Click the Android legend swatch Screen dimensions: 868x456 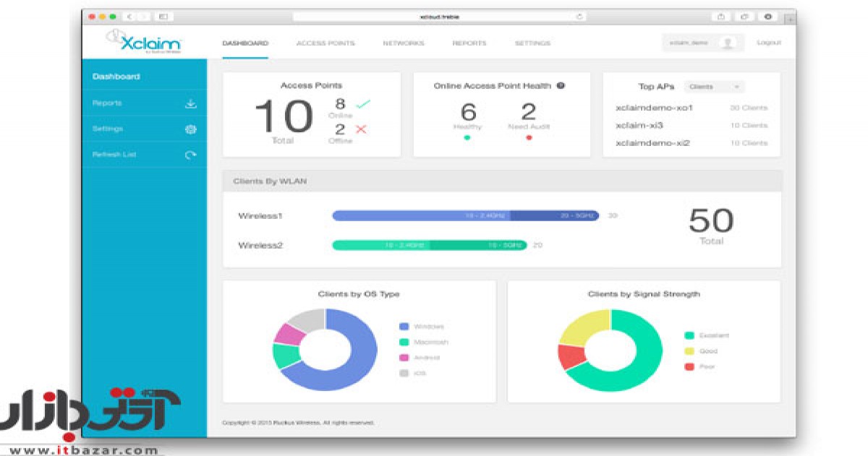pyautogui.click(x=404, y=358)
